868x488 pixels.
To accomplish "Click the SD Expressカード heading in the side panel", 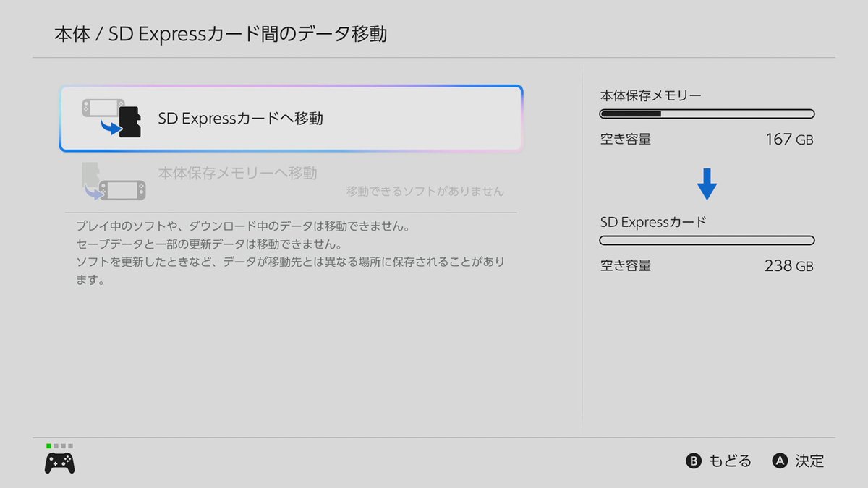I will pos(653,222).
